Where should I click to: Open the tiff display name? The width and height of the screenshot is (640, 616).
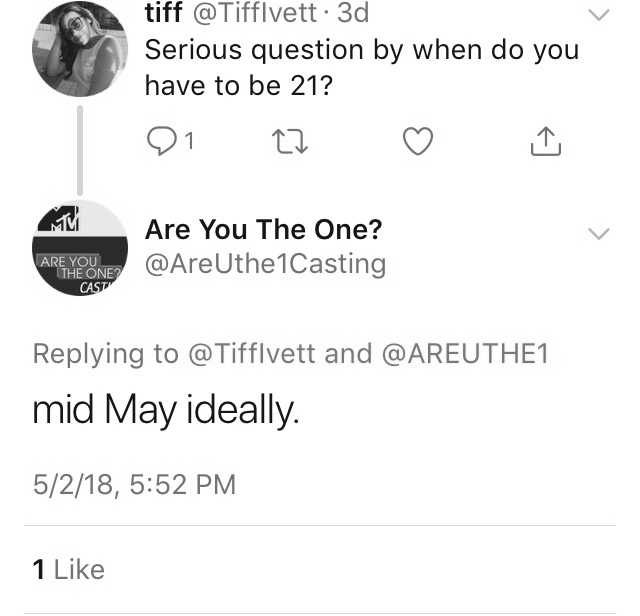[164, 12]
